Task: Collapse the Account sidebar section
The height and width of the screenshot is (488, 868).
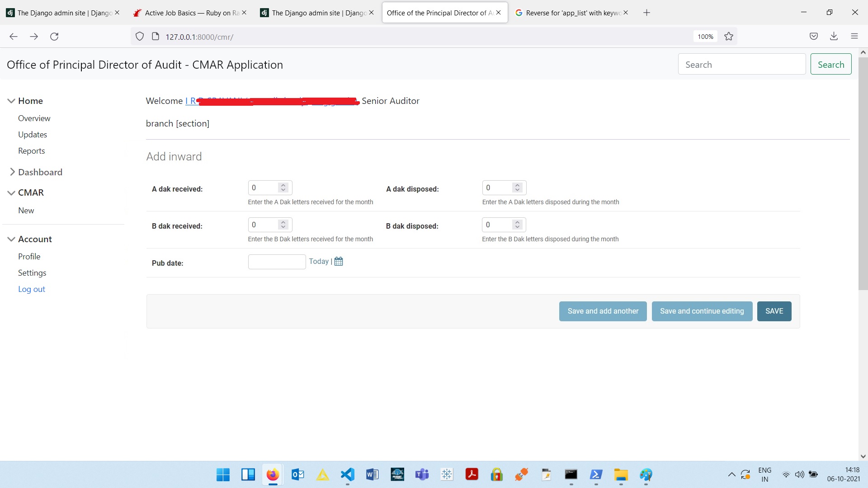Action: tap(11, 239)
